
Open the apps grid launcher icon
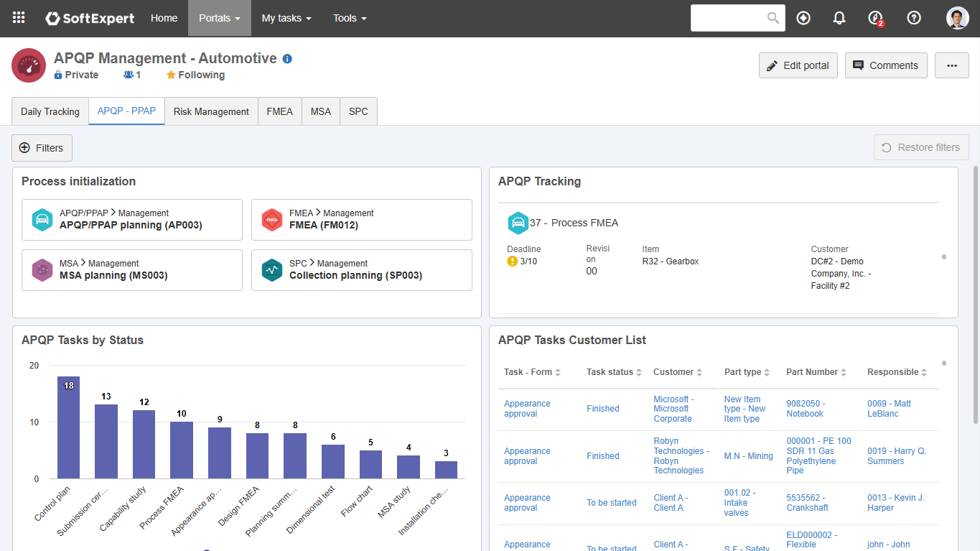coord(19,18)
